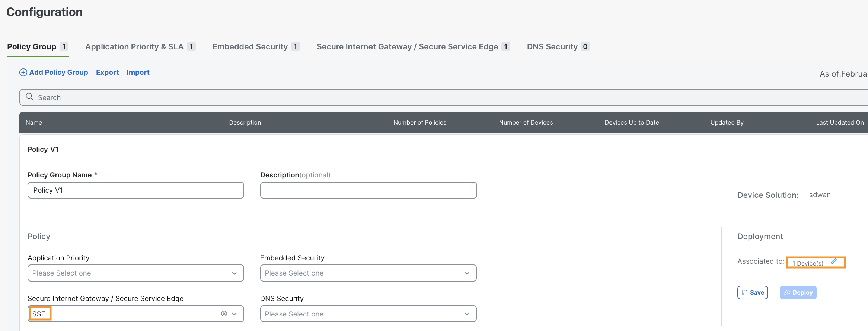Click the Import link
The width and height of the screenshot is (868, 331).
click(138, 73)
